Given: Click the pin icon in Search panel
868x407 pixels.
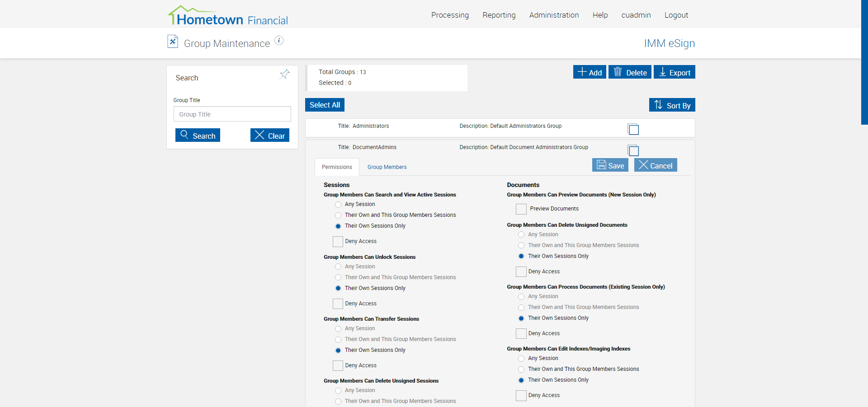Looking at the screenshot, I should coord(284,74).
